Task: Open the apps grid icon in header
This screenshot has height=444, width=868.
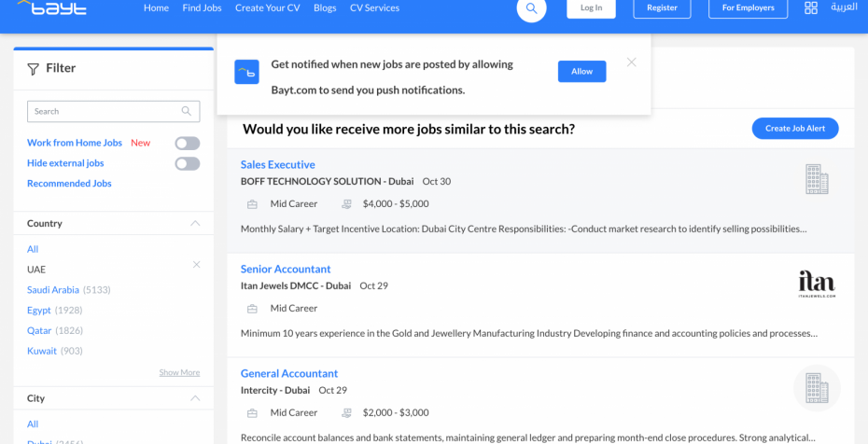Action: [x=811, y=7]
